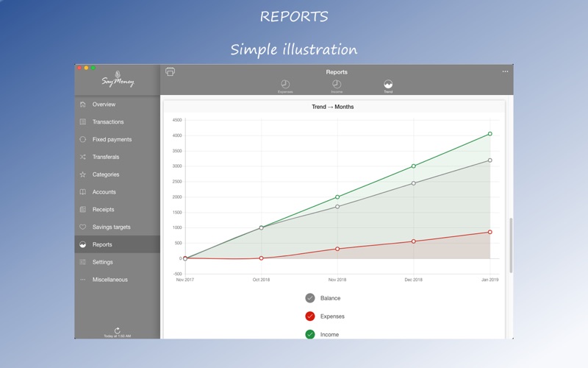Viewport: 588px width, 368px height.
Task: Expand the Miscellaneous section
Action: point(118,280)
